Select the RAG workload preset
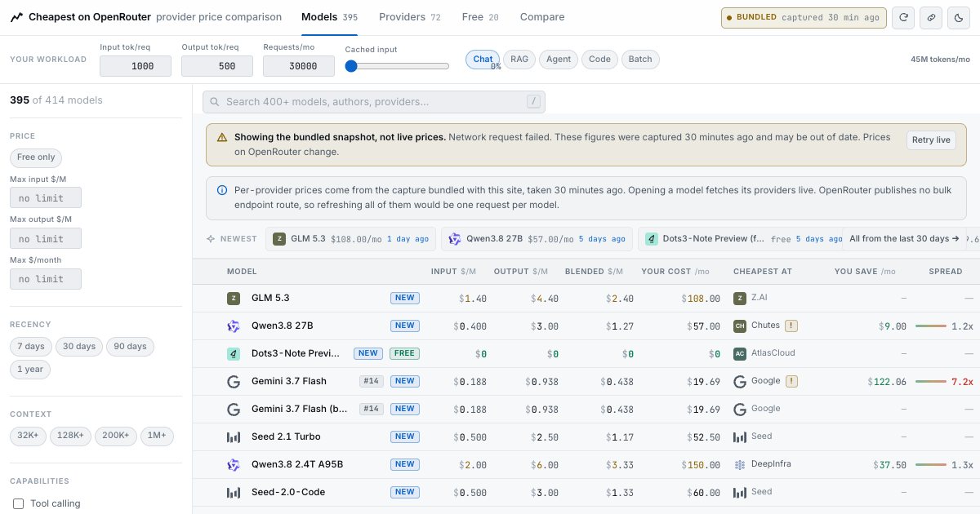The height and width of the screenshot is (514, 980). point(519,59)
